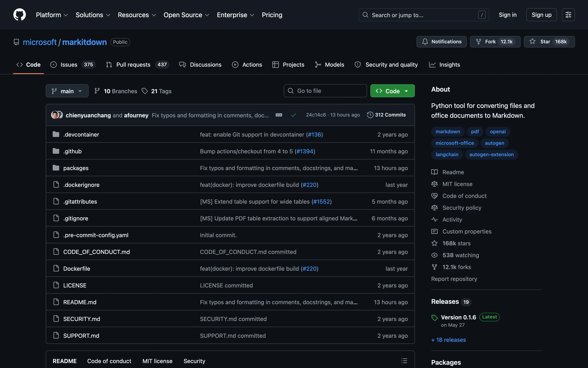Fork the markitdown repository
Viewport: 588px width, 368px height.
pyautogui.click(x=495, y=42)
